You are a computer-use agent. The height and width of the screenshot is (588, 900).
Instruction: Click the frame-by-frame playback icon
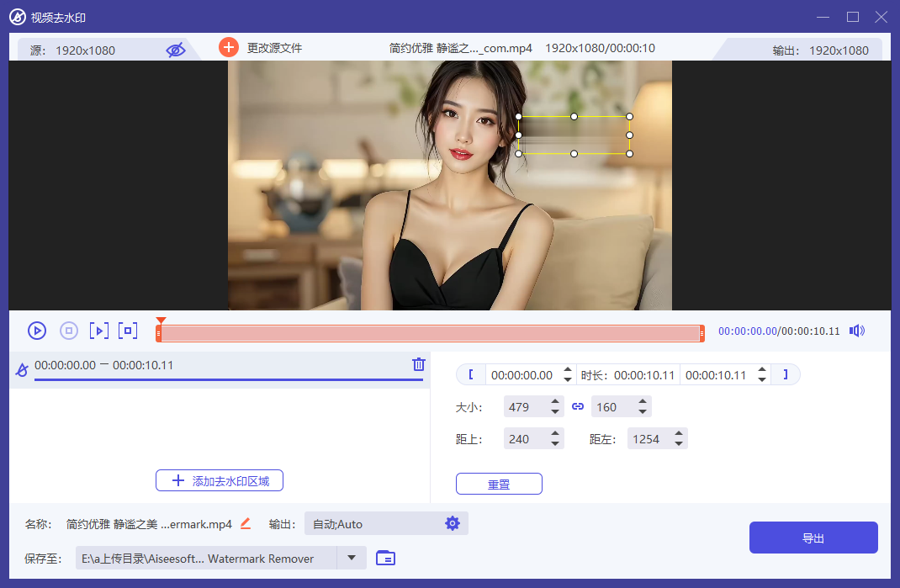pyautogui.click(x=98, y=331)
